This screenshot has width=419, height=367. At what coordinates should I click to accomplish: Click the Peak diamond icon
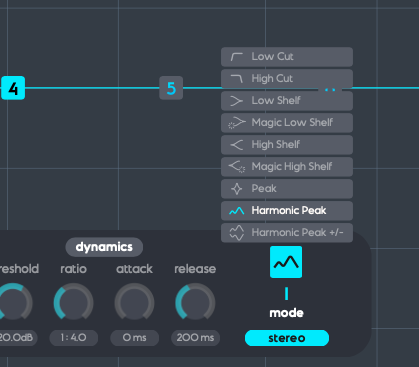coord(236,189)
